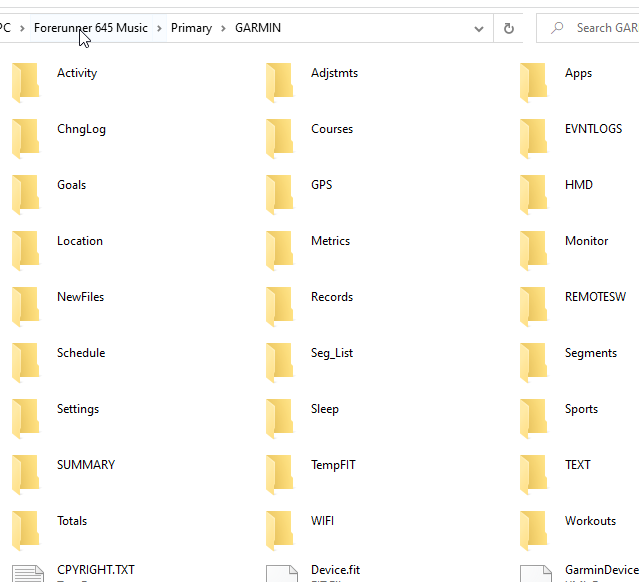Open the Monitor folder
The width and height of the screenshot is (639, 582).
586,241
